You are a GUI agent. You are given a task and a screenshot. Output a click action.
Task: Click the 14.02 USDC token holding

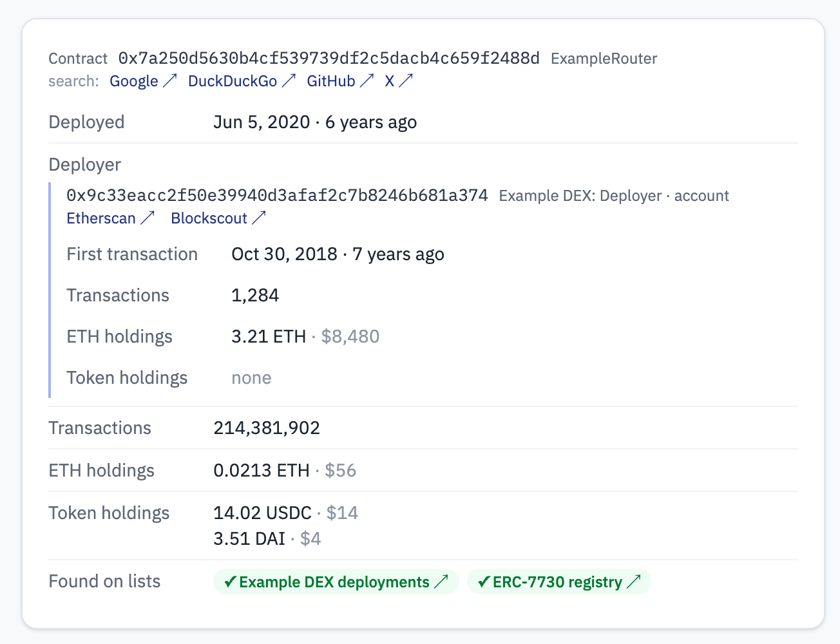[x=262, y=513]
